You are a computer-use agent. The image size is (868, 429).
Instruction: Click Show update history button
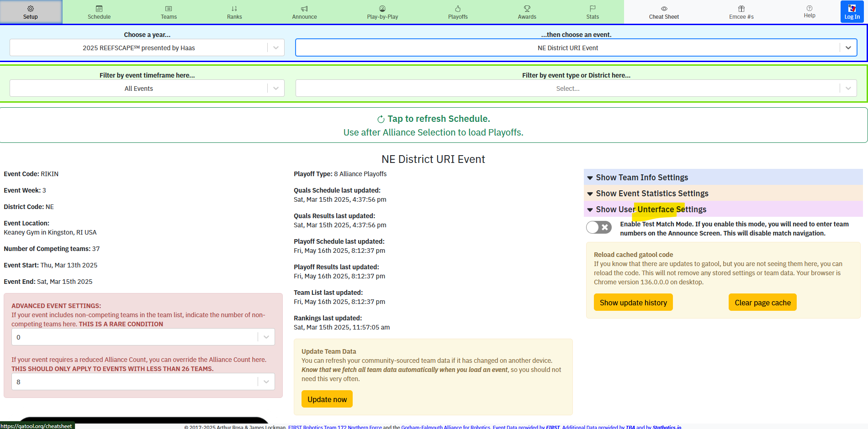[633, 302]
